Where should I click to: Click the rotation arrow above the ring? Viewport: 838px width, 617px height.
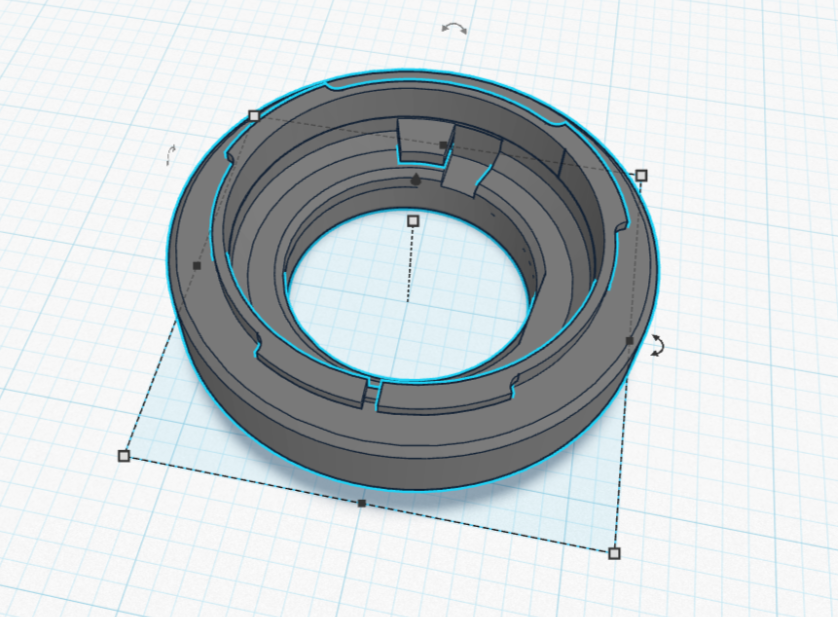454,28
